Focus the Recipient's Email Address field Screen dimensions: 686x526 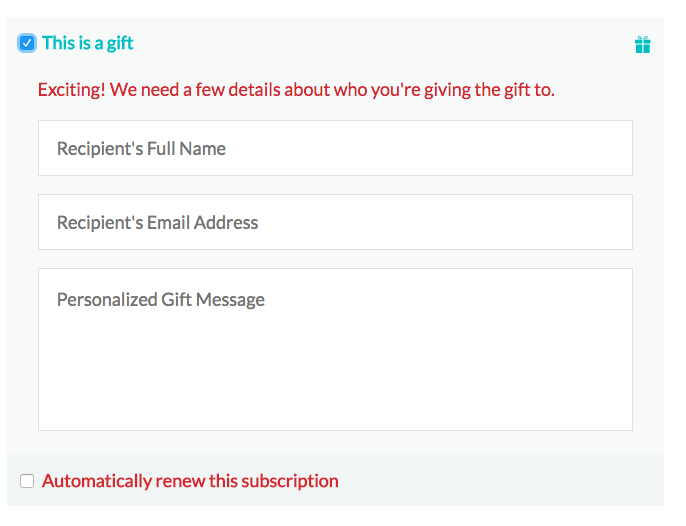point(335,222)
